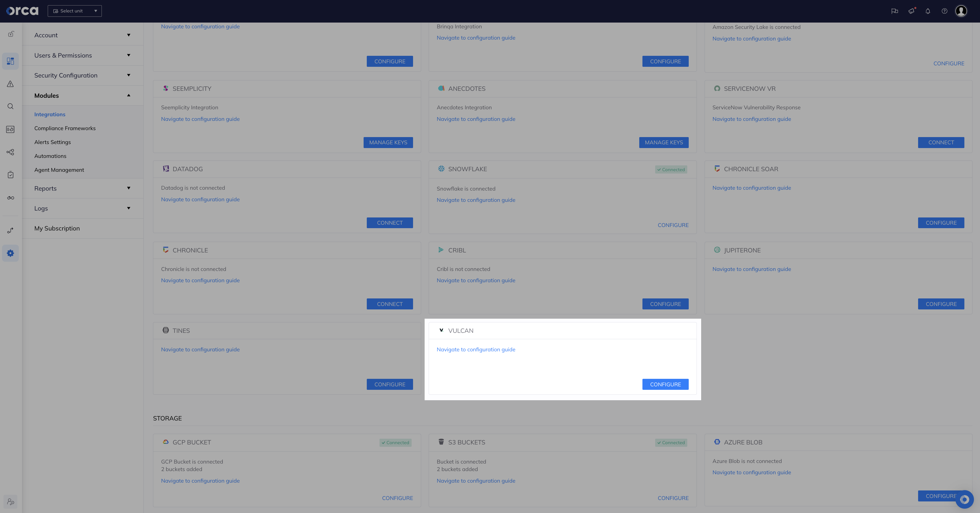Click the Help question mark icon
This screenshot has height=513, width=980.
(944, 11)
